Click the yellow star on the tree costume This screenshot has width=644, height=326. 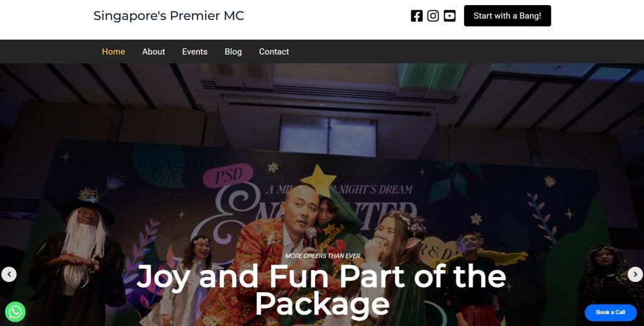click(319, 180)
